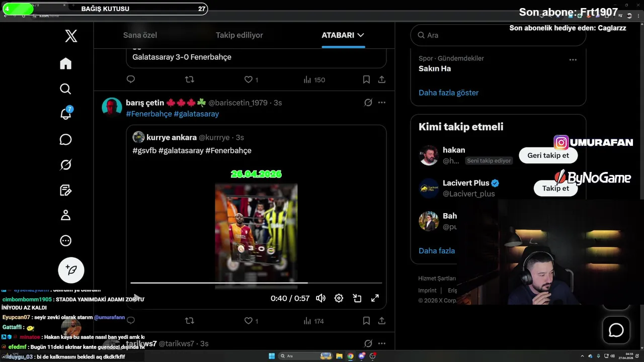Open hakan's profile from suggestions
Viewport: 644px width, 362px height.
[454, 150]
